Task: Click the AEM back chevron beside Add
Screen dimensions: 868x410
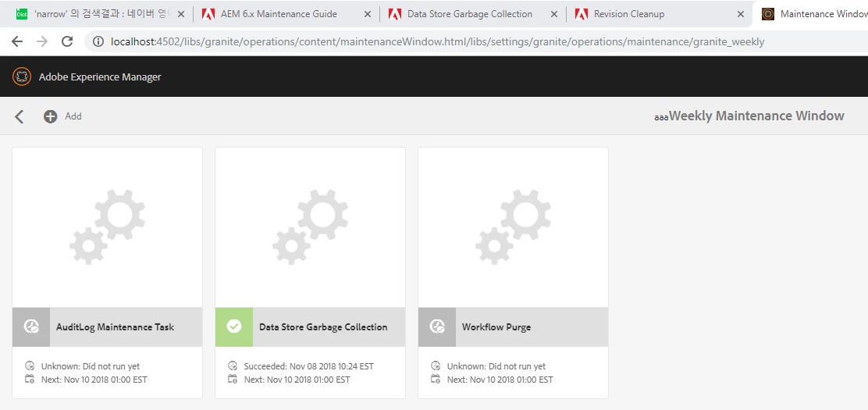Action: 20,116
